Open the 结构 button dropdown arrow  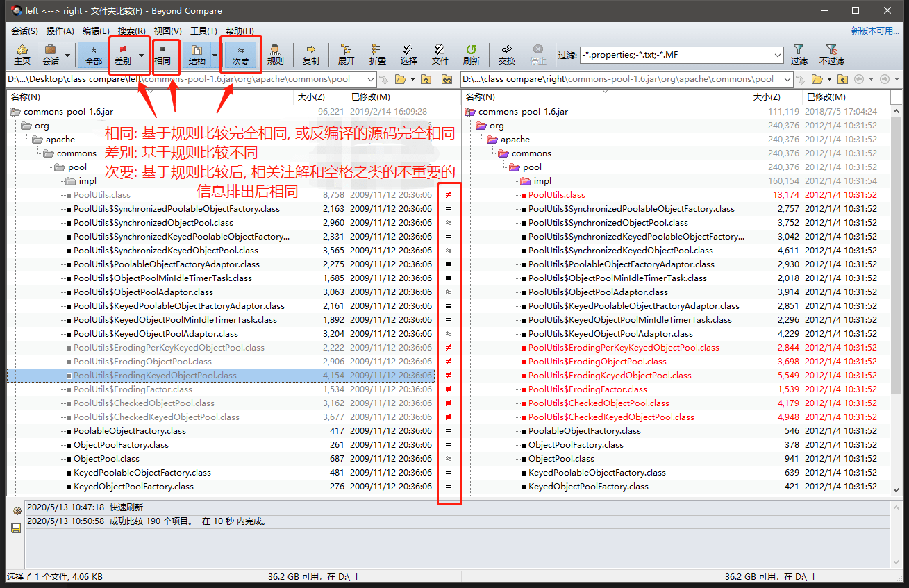pyautogui.click(x=215, y=56)
